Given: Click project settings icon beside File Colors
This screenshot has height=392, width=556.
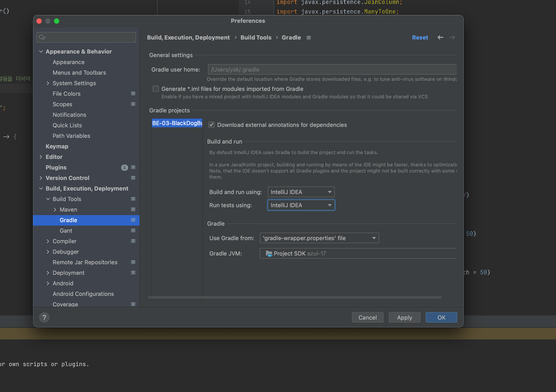Looking at the screenshot, I should (133, 94).
